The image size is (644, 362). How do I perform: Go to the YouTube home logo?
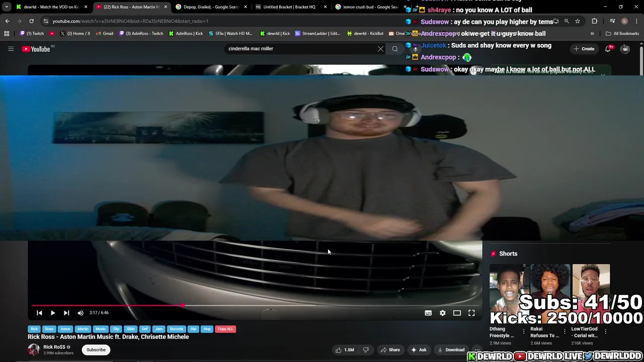(x=36, y=49)
